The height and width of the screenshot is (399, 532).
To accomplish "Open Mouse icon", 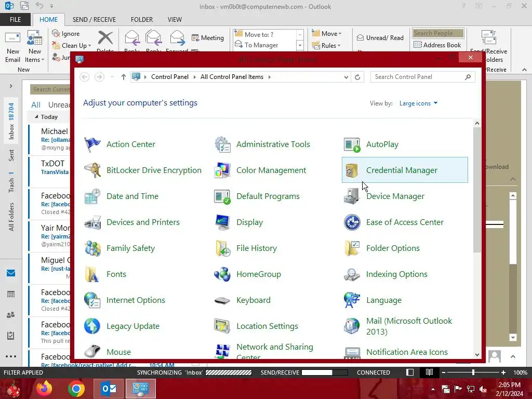I will point(92,351).
